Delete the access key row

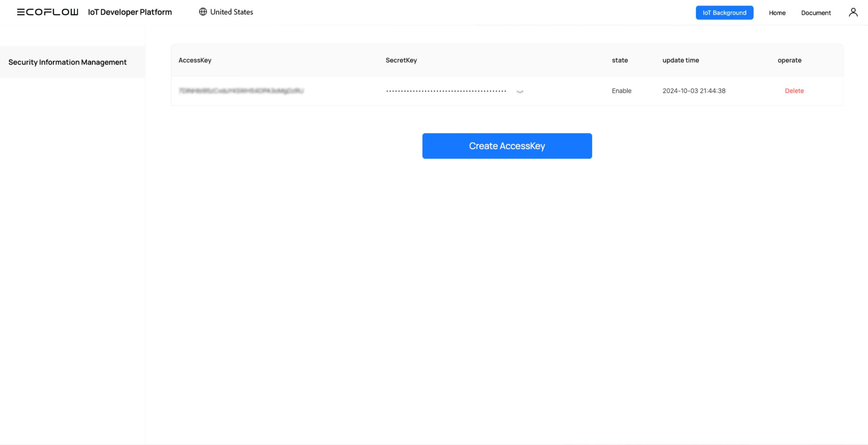pos(794,91)
